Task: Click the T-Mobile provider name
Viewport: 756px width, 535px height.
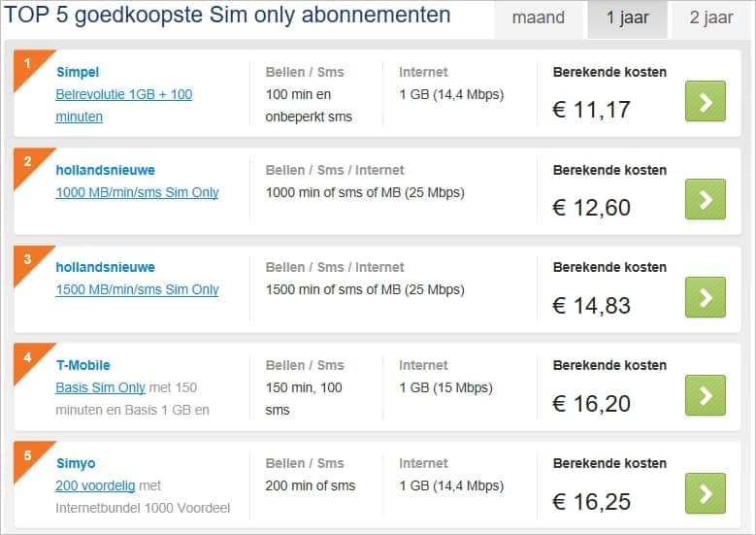Action: (x=83, y=365)
